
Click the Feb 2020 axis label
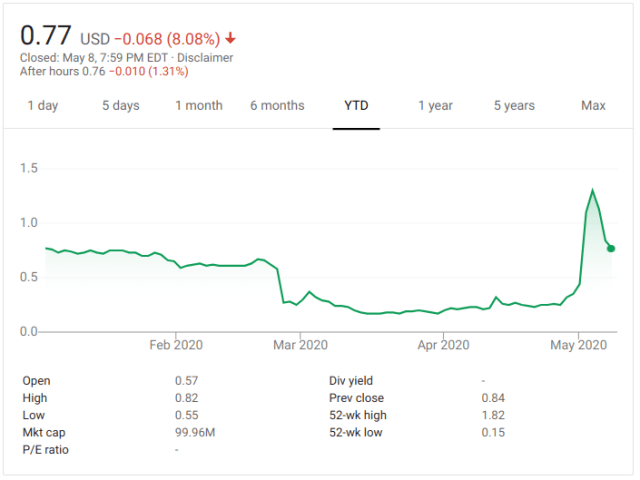pyautogui.click(x=176, y=346)
